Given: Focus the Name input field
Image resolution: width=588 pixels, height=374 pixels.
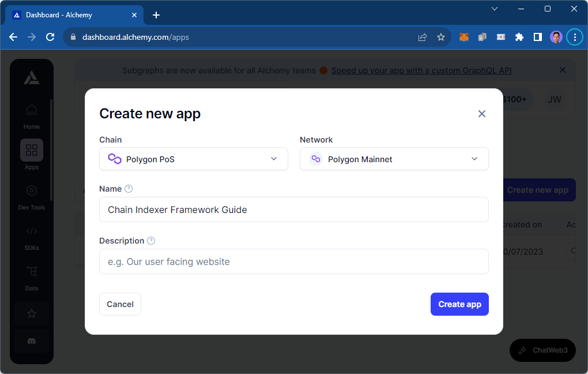Looking at the screenshot, I should pyautogui.click(x=294, y=210).
